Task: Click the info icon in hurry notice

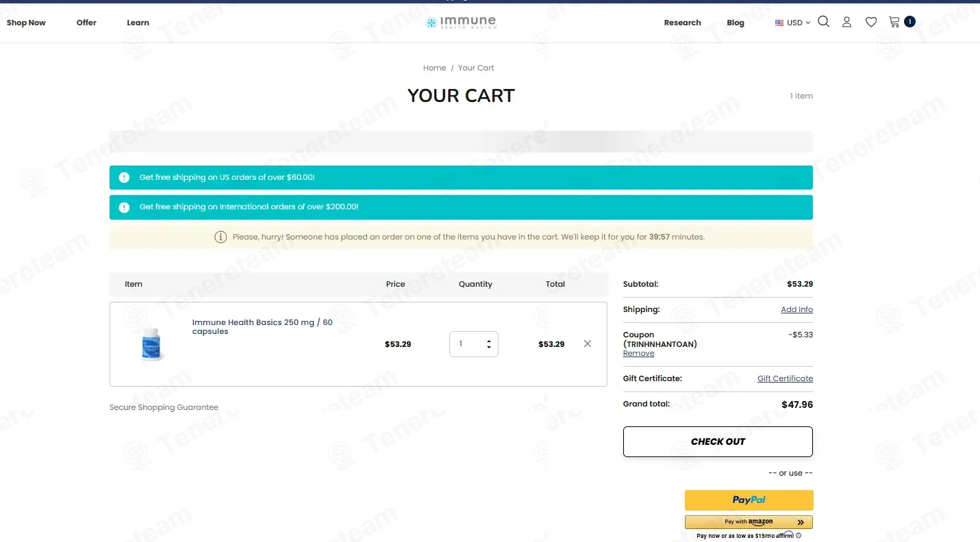Action: [221, 237]
